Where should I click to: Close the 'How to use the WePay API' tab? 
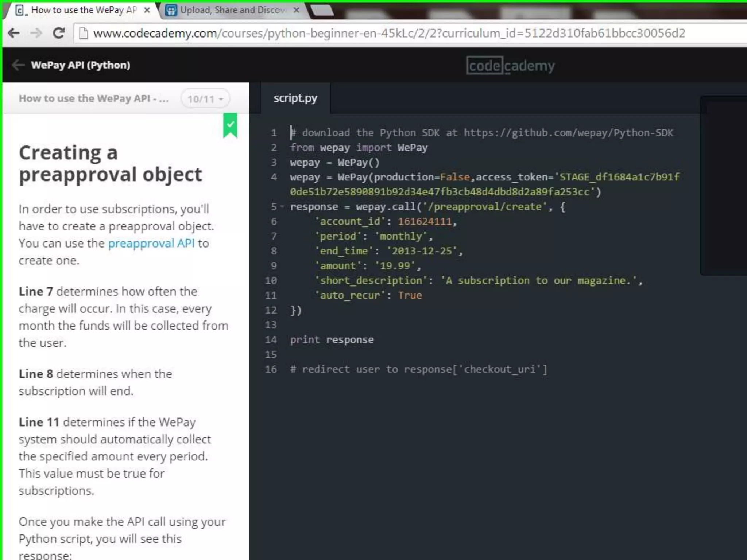pyautogui.click(x=147, y=10)
